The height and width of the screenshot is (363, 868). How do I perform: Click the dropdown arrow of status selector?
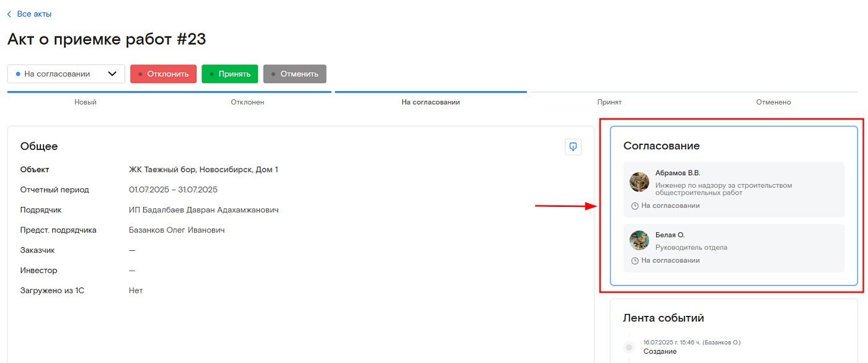[x=112, y=74]
